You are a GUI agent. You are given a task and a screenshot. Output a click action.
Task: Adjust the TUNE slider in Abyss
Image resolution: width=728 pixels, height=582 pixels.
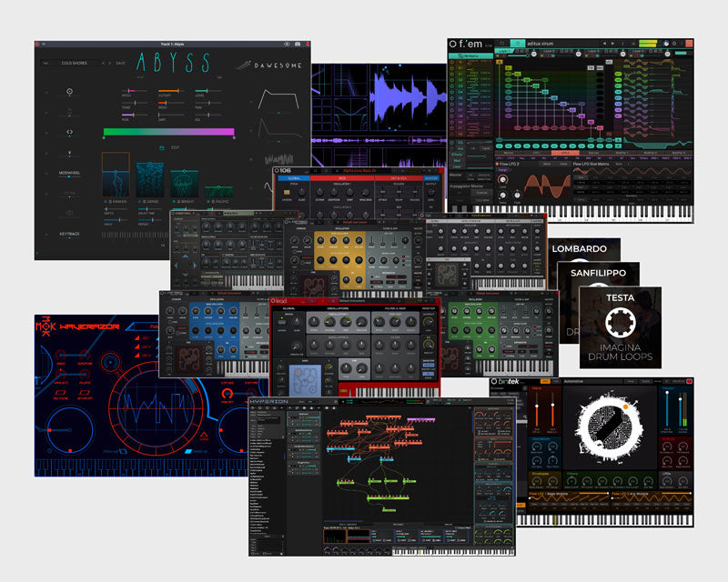[134, 103]
